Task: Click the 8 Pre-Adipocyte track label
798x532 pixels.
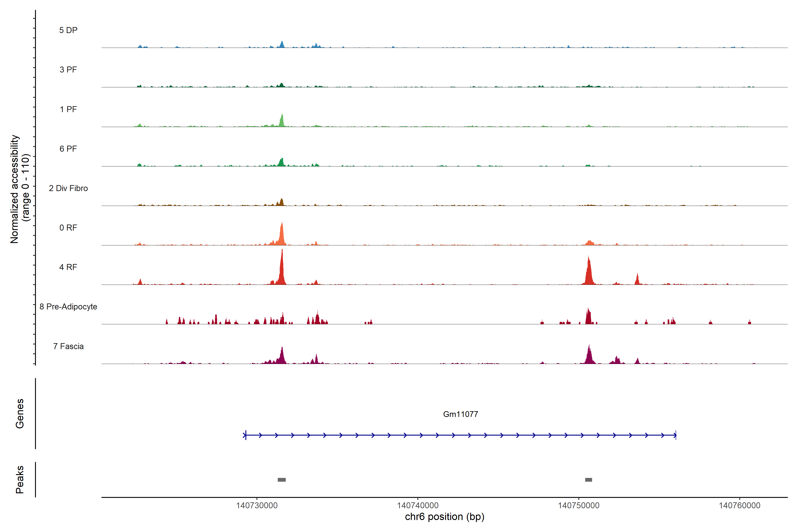Action: pos(68,307)
